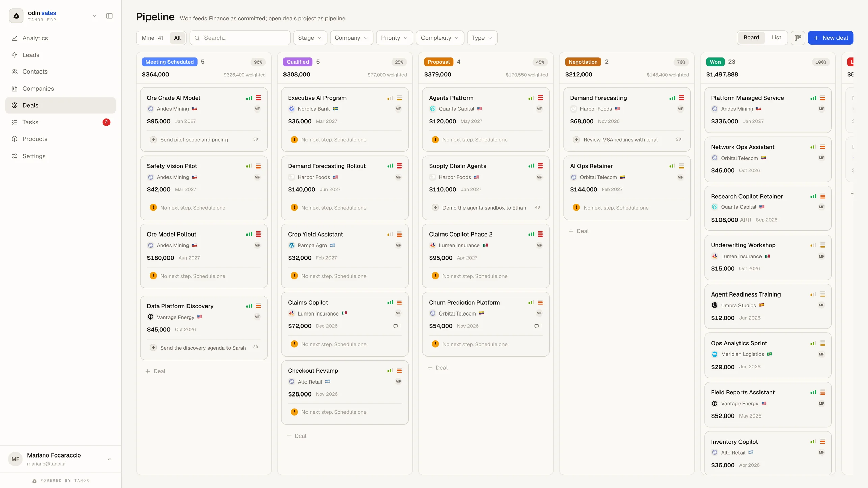Click the Contacts people icon
The width and height of the screenshot is (868, 488).
point(14,72)
